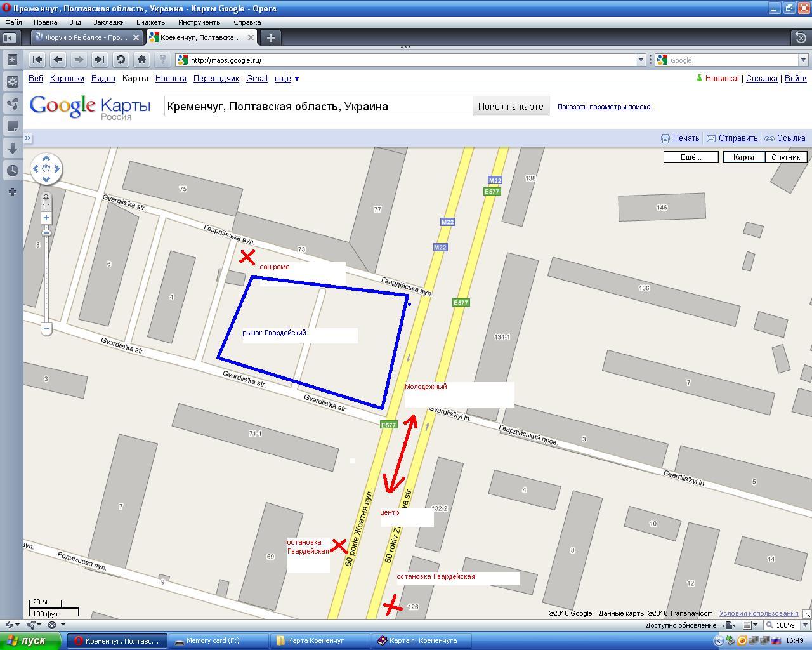The width and height of the screenshot is (812, 650).
Task: Click the Back navigation arrow
Action: pos(58,60)
